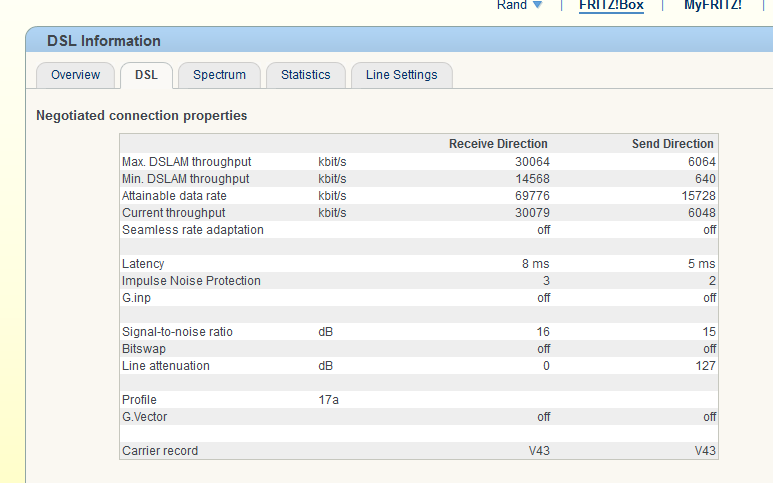The height and width of the screenshot is (483, 773).
Task: Go to the Statistics tab
Action: (x=305, y=75)
